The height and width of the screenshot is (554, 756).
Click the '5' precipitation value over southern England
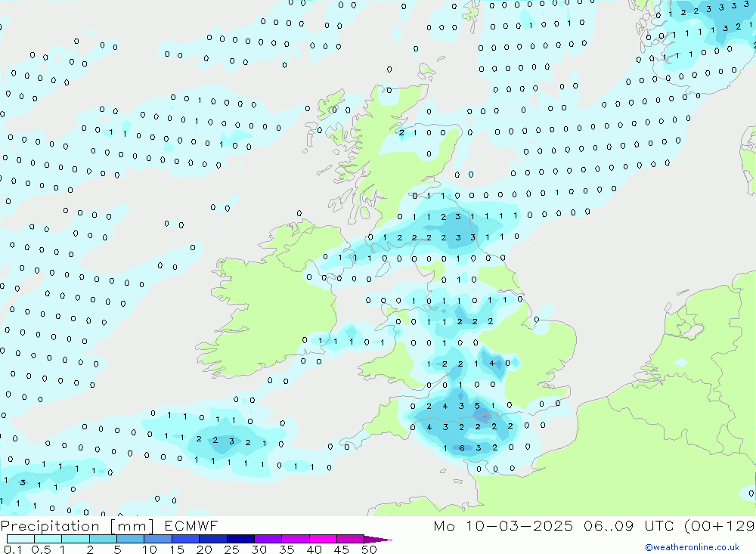click(477, 406)
